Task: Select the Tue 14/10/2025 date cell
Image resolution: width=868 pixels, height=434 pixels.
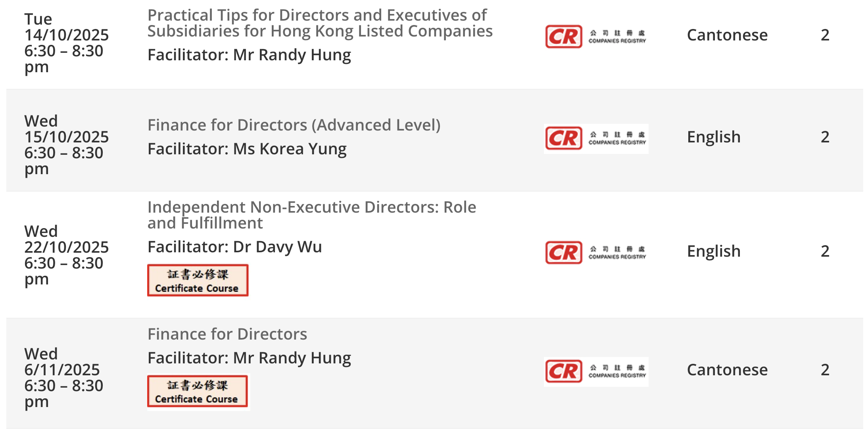Action: coord(66,43)
